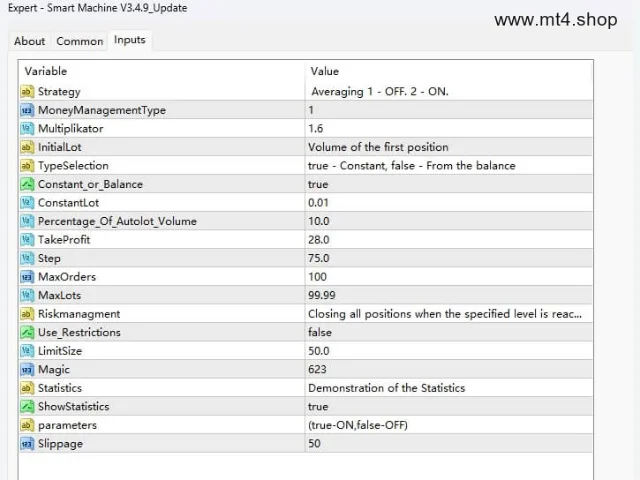Click the integer icon beside Slippage

click(x=27, y=443)
